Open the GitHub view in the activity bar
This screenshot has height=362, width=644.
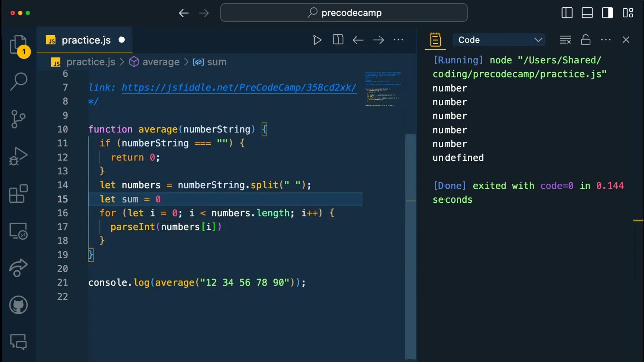coord(18,305)
